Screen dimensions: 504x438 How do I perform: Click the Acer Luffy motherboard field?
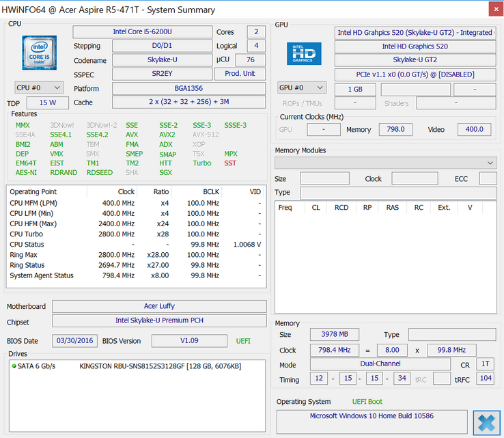(x=159, y=306)
